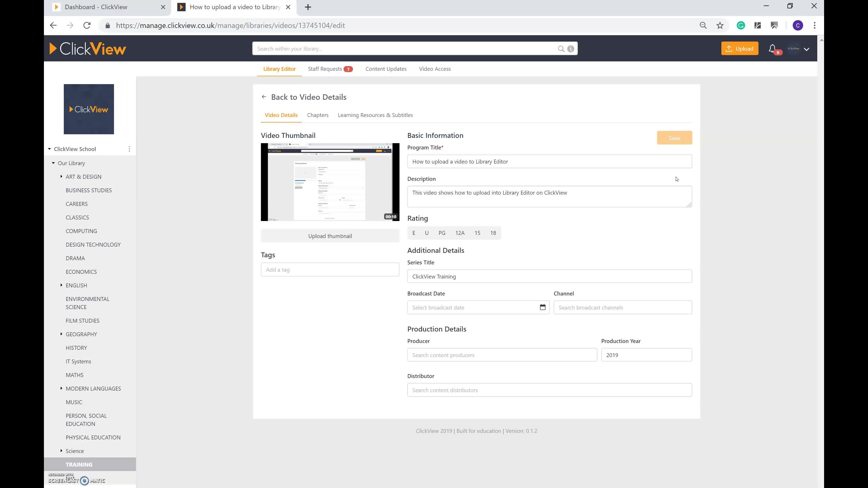Open Learning Resources & Subtitles tab

(375, 115)
